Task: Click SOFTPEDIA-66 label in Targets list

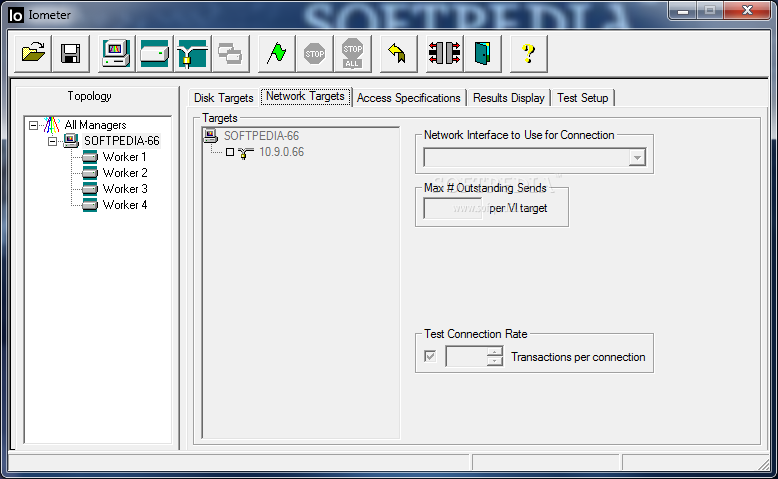Action: (x=261, y=136)
